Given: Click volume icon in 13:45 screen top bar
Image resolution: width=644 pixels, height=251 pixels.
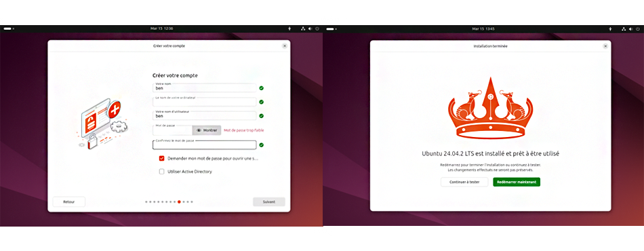Looking at the screenshot, I should (x=630, y=28).
